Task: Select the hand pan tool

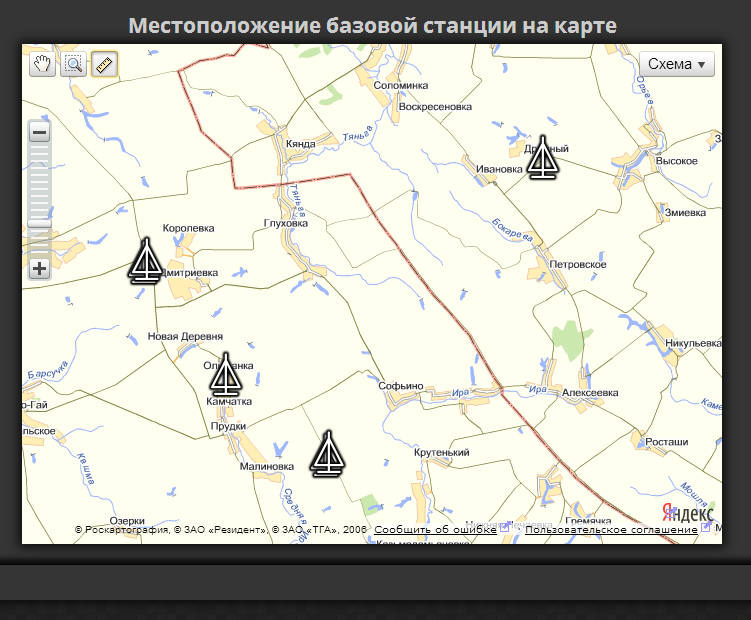Action: click(x=42, y=64)
